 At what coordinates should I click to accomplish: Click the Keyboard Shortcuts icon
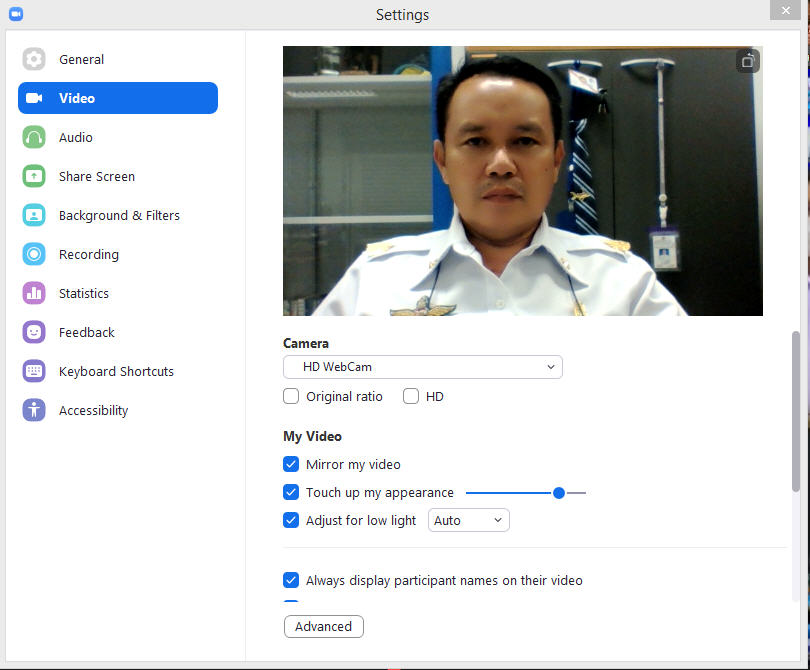point(34,371)
